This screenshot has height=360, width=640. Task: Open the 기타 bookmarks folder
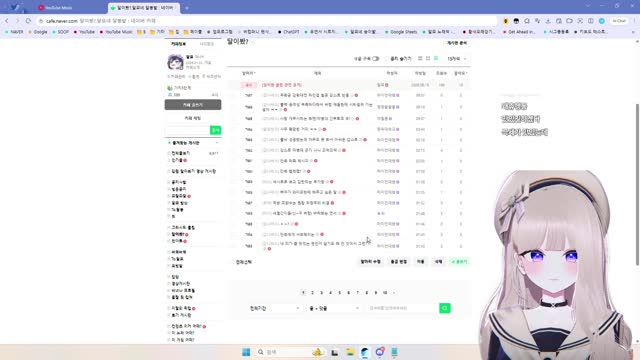coord(158,32)
